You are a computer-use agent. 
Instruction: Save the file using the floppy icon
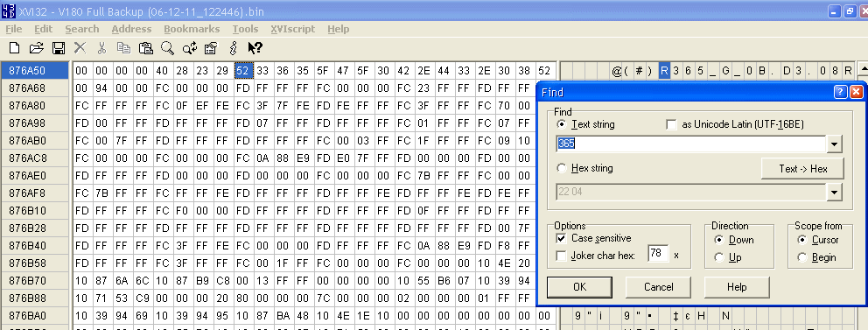(59, 48)
